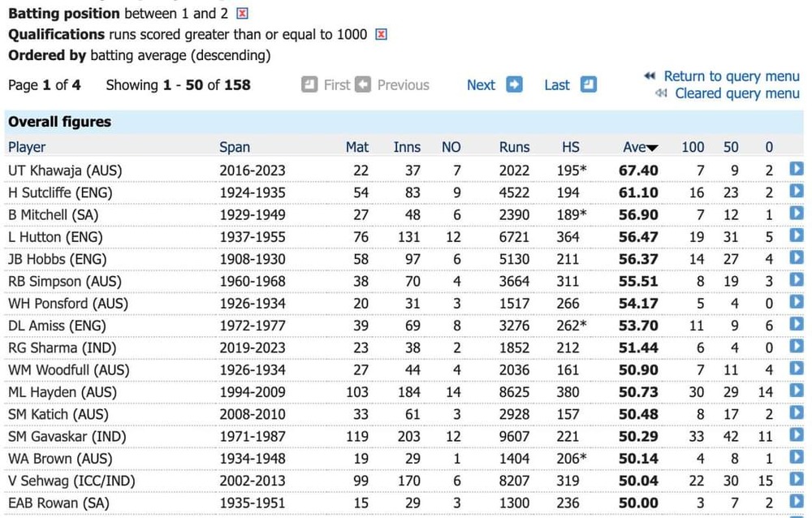The image size is (812, 518).
Task: Open the SM Gavaskar row arrow icon
Action: 796,436
